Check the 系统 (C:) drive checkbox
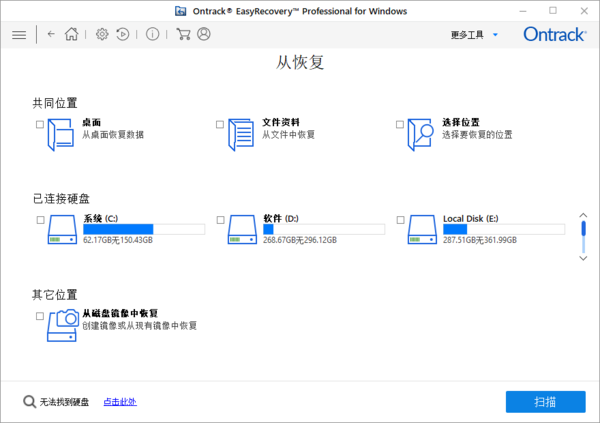600x423 pixels. (40, 220)
